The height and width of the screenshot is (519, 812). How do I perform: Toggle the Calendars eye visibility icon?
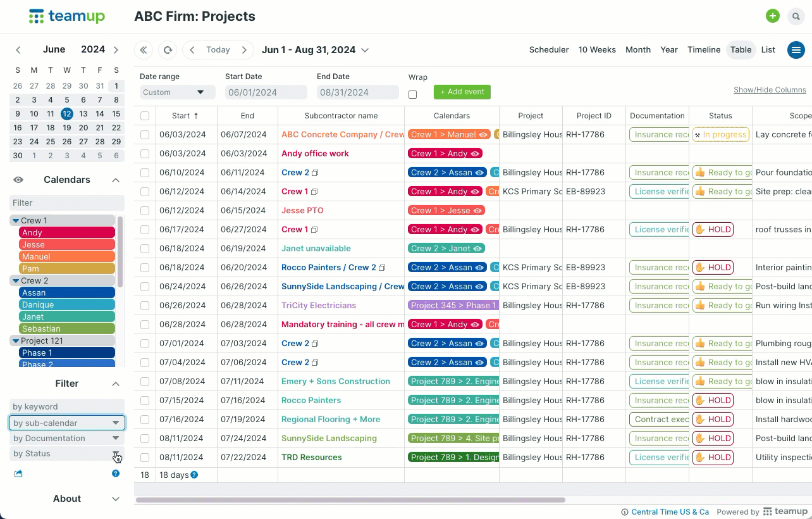click(x=18, y=180)
